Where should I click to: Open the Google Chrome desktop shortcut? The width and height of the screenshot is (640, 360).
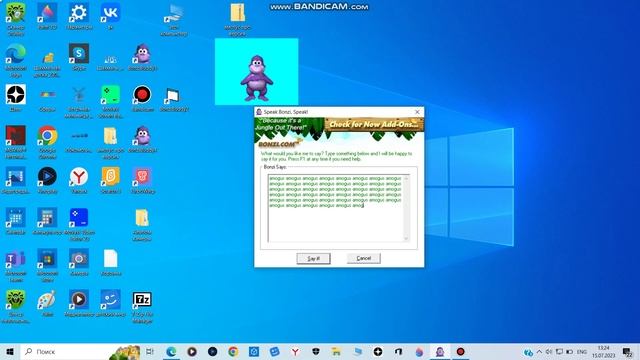pos(47,142)
